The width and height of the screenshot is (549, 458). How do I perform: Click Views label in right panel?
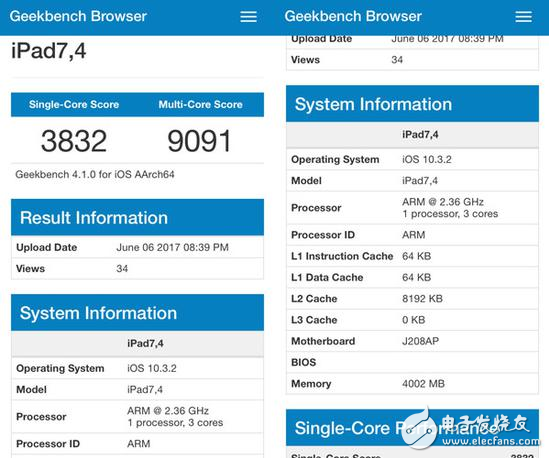pos(305,60)
